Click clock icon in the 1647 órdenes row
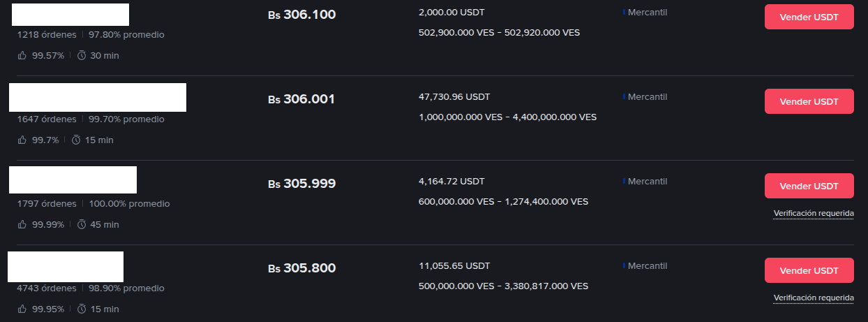The height and width of the screenshot is (322, 868). tap(76, 140)
